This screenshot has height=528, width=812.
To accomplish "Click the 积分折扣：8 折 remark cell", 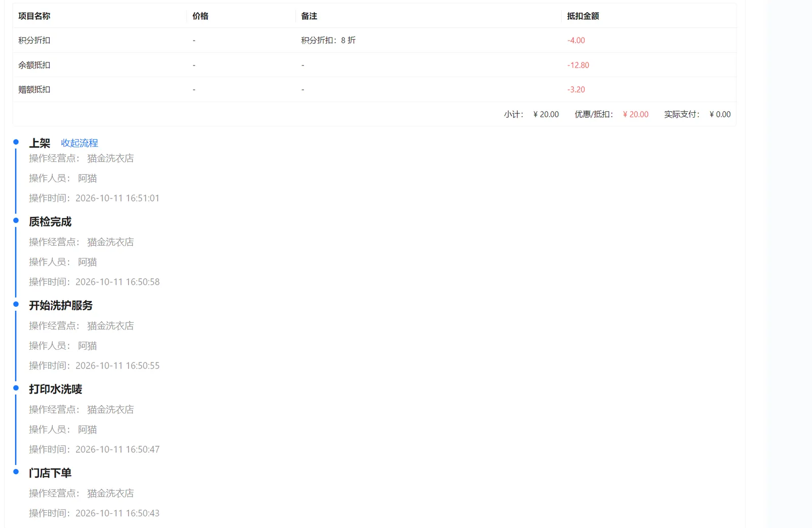I will pyautogui.click(x=328, y=40).
